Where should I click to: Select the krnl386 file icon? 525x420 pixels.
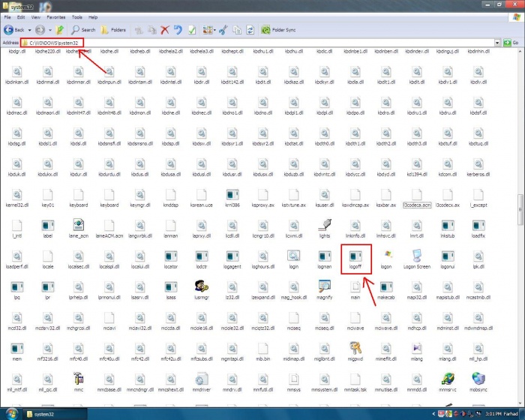(x=232, y=195)
